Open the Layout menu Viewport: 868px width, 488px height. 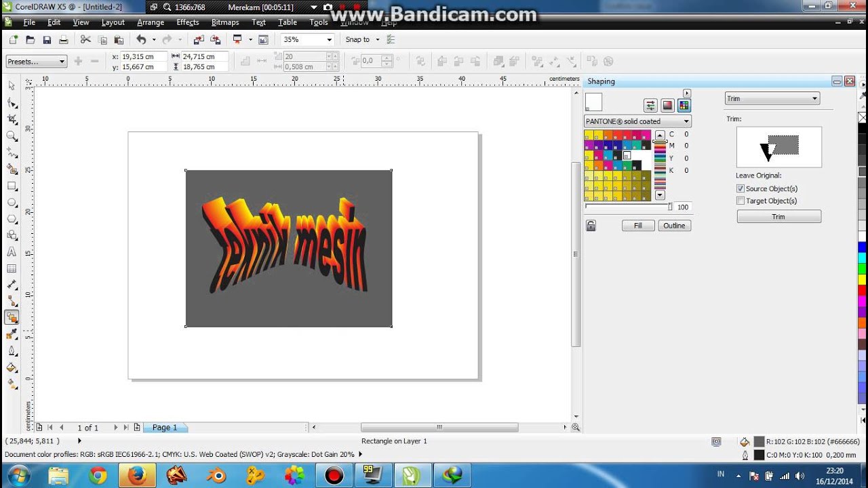113,22
